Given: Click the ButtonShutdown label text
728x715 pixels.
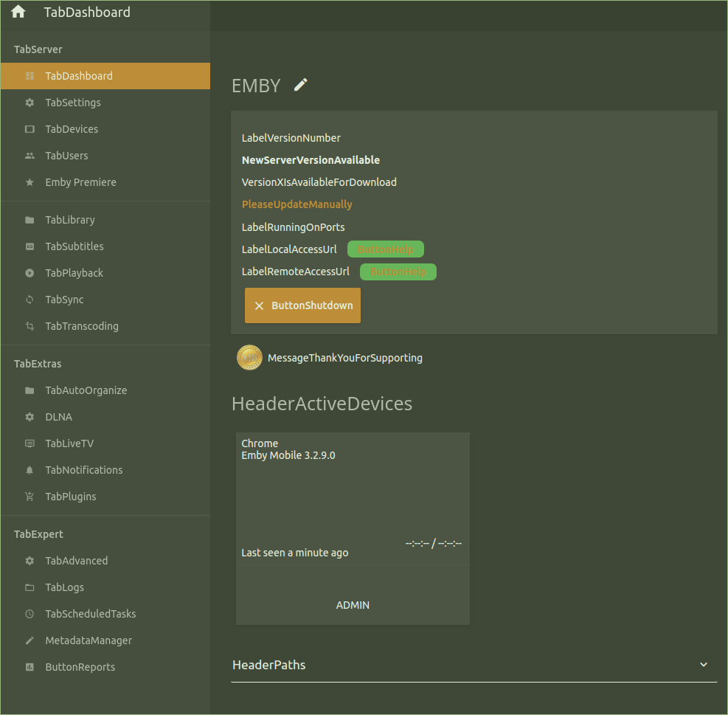Looking at the screenshot, I should click(x=312, y=305).
